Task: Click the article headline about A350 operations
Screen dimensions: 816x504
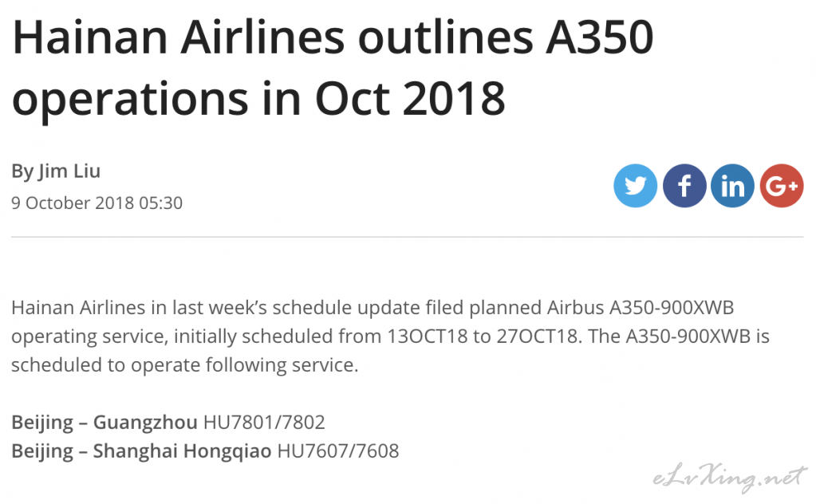Action: click(x=333, y=67)
